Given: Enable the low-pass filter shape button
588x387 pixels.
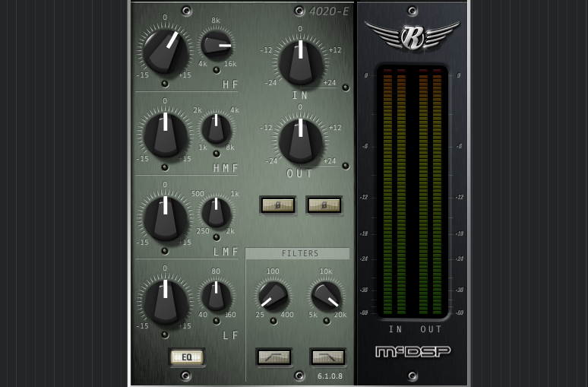Looking at the screenshot, I should point(327,357).
